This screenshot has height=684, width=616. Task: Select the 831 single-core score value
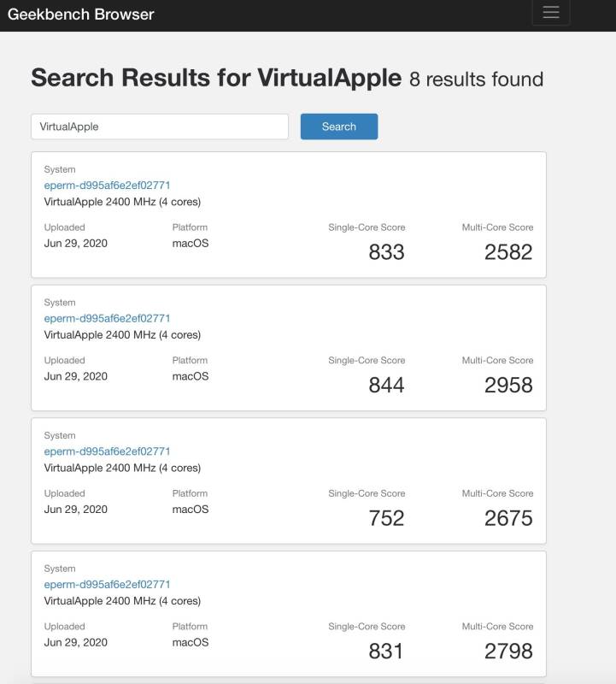[x=386, y=651]
